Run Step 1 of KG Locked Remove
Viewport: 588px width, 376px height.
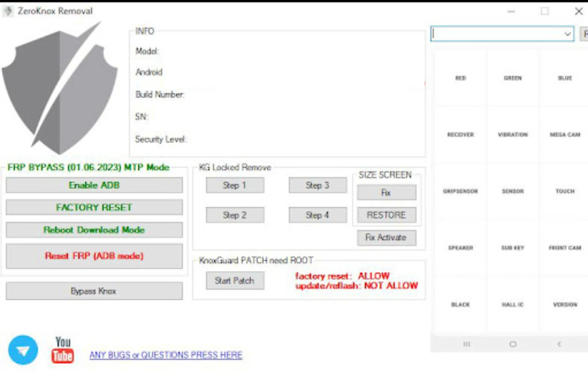[x=235, y=185]
